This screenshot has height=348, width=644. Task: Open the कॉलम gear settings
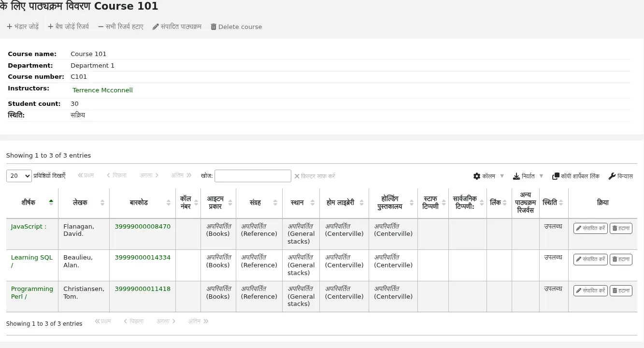pyautogui.click(x=484, y=176)
